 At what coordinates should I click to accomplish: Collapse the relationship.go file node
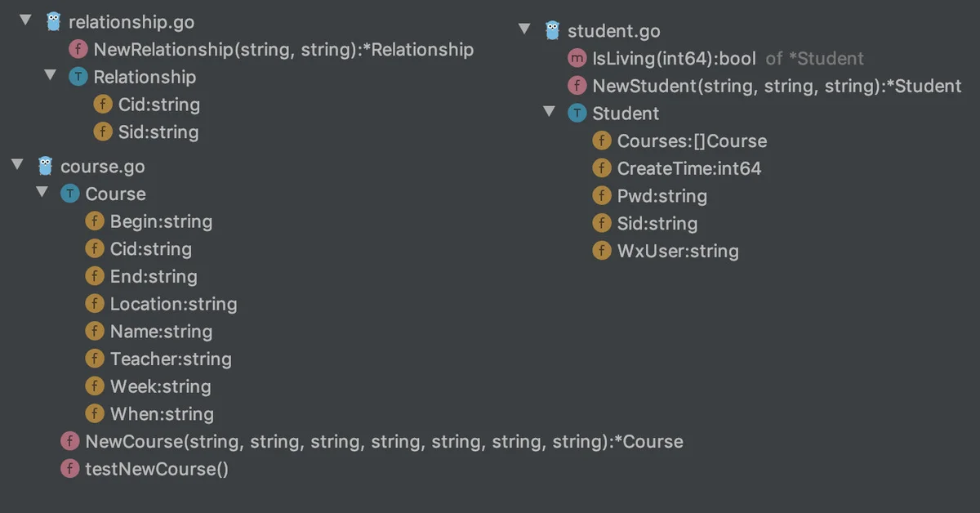(25, 21)
